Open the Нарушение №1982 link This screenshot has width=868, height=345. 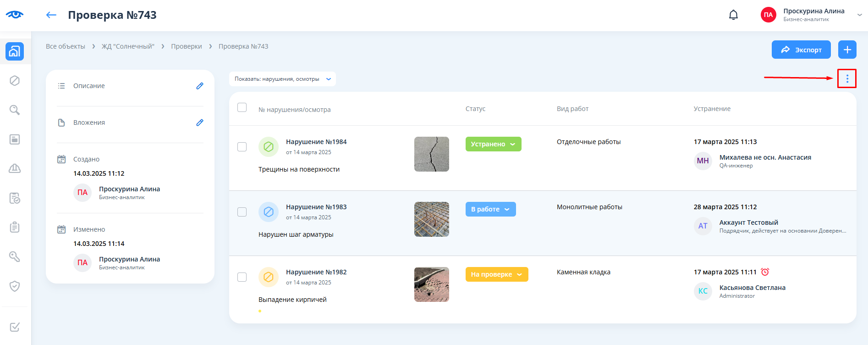click(316, 272)
